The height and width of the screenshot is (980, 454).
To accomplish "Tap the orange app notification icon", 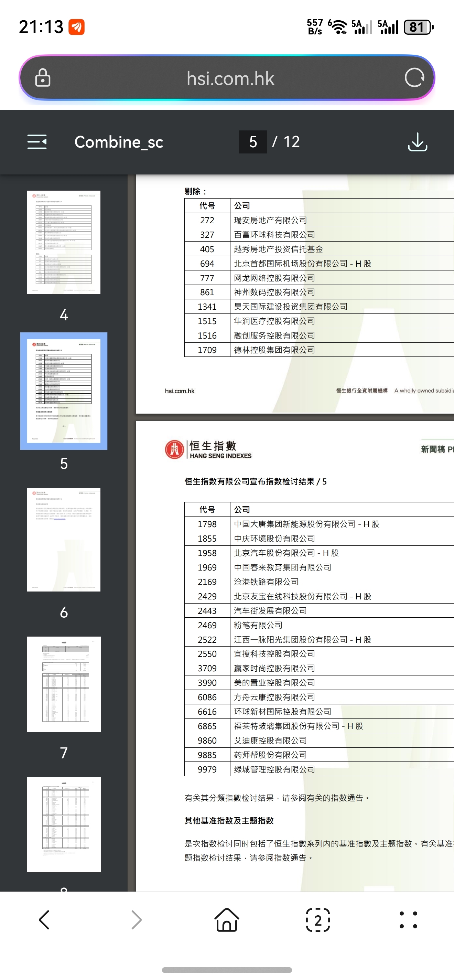I will coord(76,27).
